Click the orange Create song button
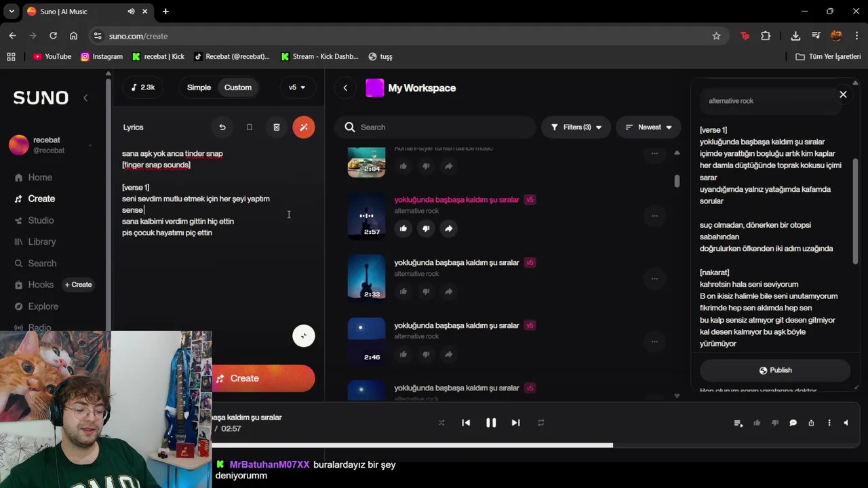This screenshot has height=488, width=868. tap(263, 378)
